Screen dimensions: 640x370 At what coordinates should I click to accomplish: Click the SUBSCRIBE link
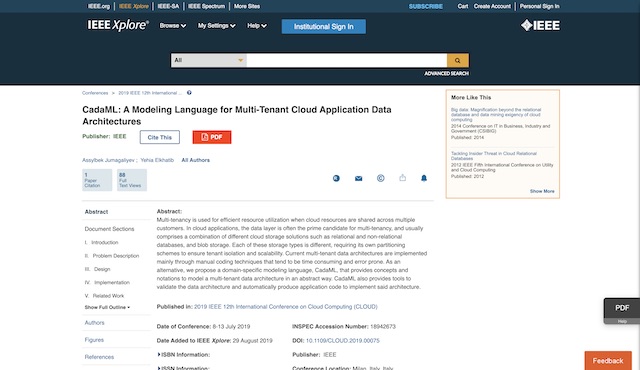point(426,6)
